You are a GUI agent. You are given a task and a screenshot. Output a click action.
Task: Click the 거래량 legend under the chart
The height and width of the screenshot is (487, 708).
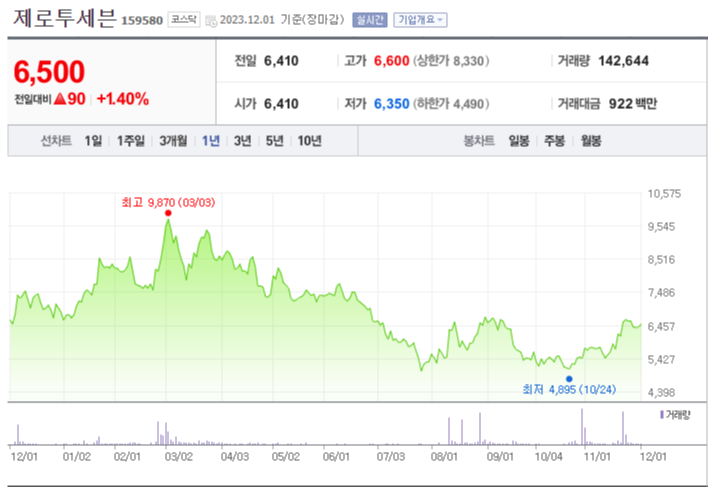click(675, 415)
